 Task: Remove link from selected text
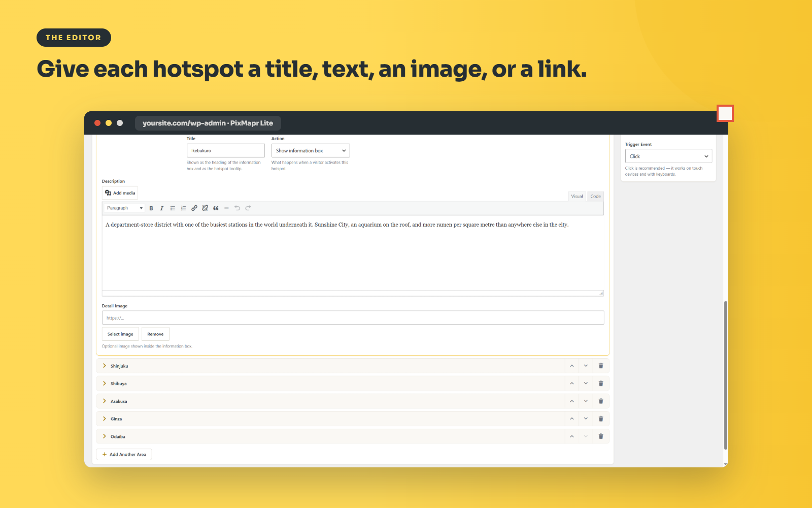[x=205, y=208]
